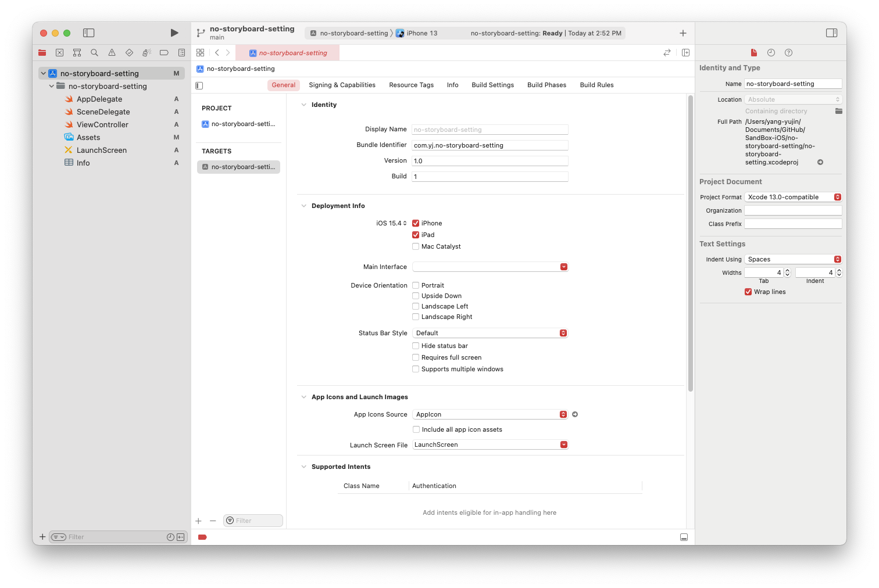Open the Debug navigator
Image resolution: width=879 pixels, height=588 pixels.
146,53
